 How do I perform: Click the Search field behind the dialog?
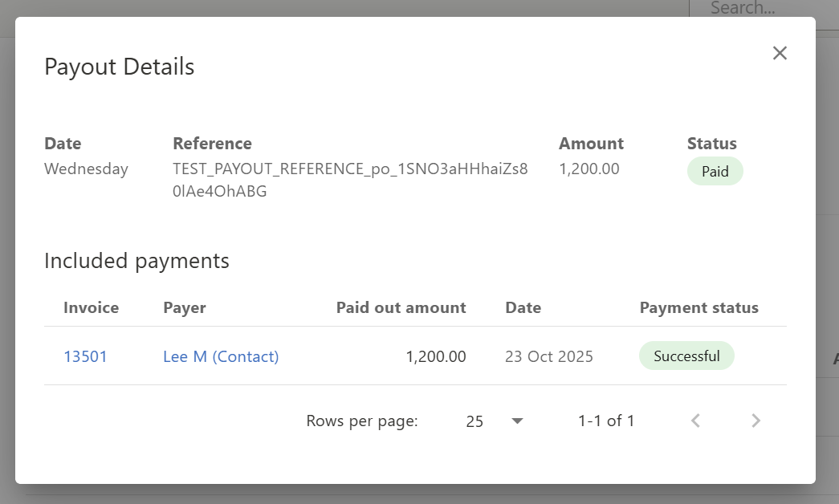coord(755,8)
